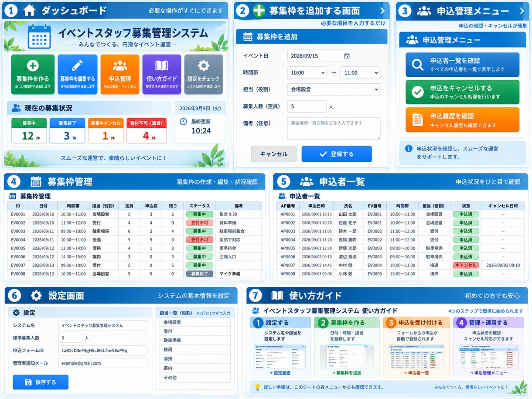This screenshot has width=532, height=399.
Task: Click the 備考（任意） text area
Action: [334, 128]
